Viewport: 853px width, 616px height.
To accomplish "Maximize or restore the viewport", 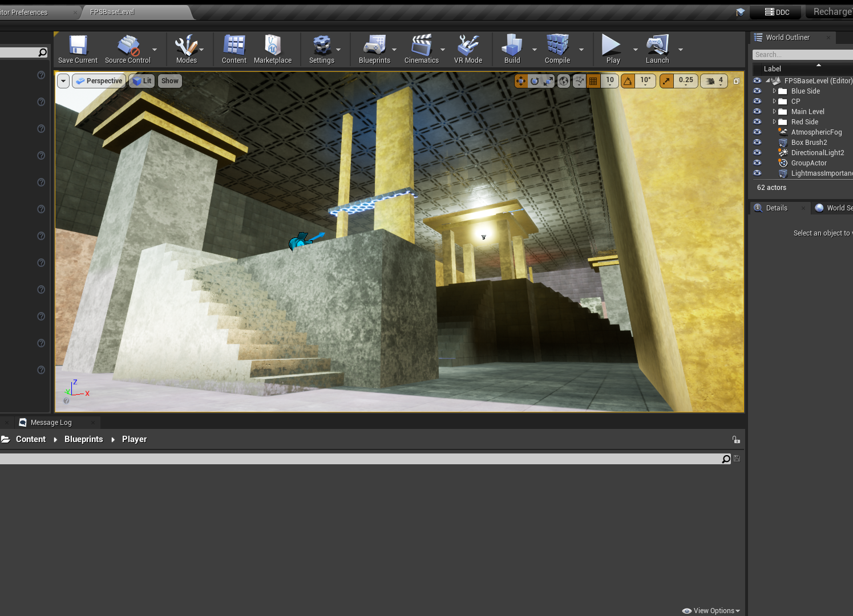I will click(737, 81).
